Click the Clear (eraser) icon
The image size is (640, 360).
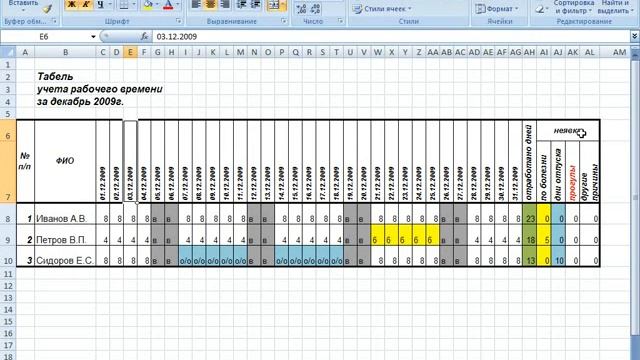(x=540, y=9)
